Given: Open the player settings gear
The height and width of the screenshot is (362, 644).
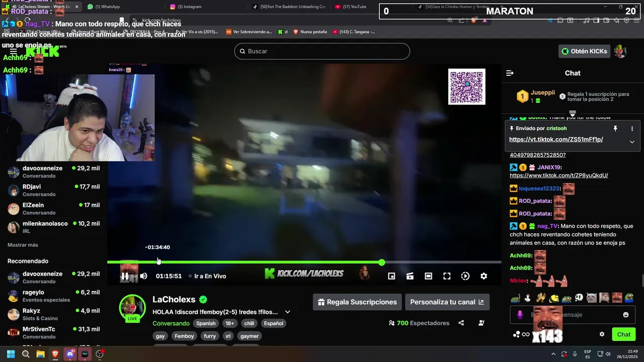Looking at the screenshot, I should pyautogui.click(x=484, y=276).
